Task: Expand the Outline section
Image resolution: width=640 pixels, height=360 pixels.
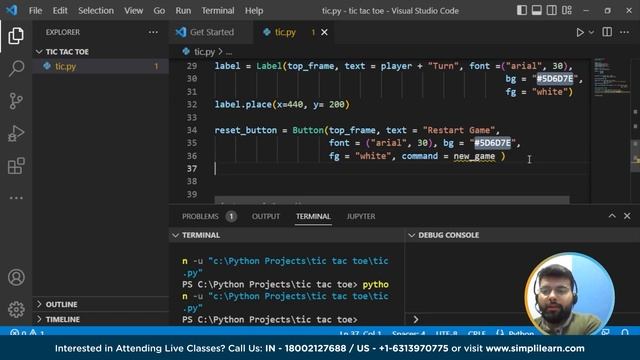Action: [x=100, y=304]
